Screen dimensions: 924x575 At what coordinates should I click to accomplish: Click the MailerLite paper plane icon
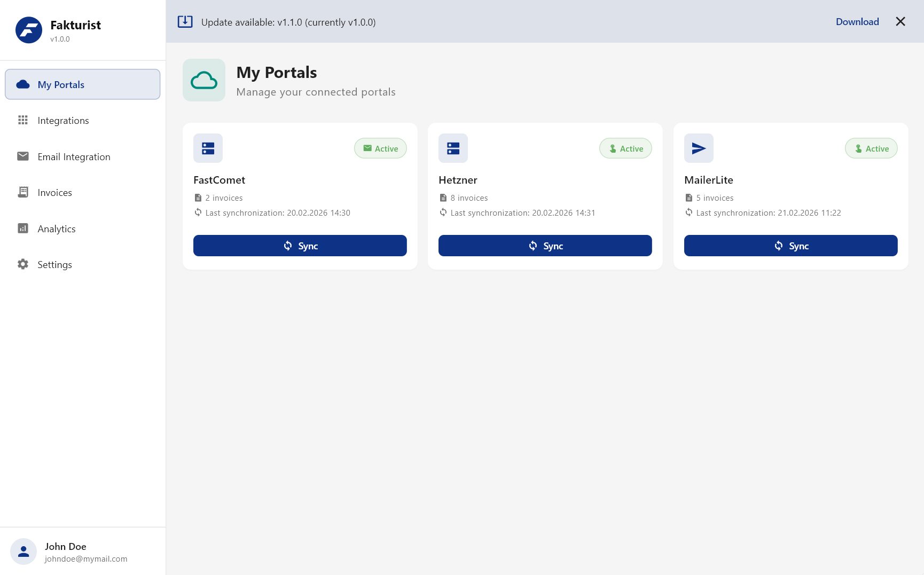click(x=699, y=148)
